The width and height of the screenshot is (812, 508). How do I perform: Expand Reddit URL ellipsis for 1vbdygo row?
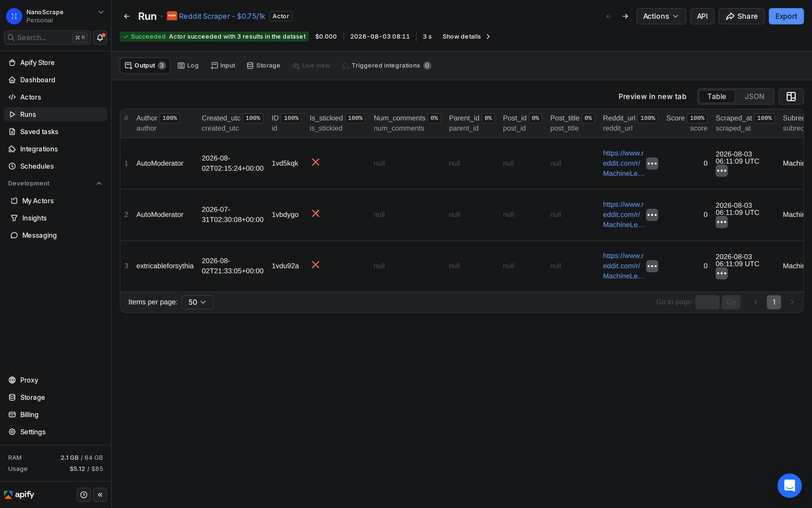(652, 215)
